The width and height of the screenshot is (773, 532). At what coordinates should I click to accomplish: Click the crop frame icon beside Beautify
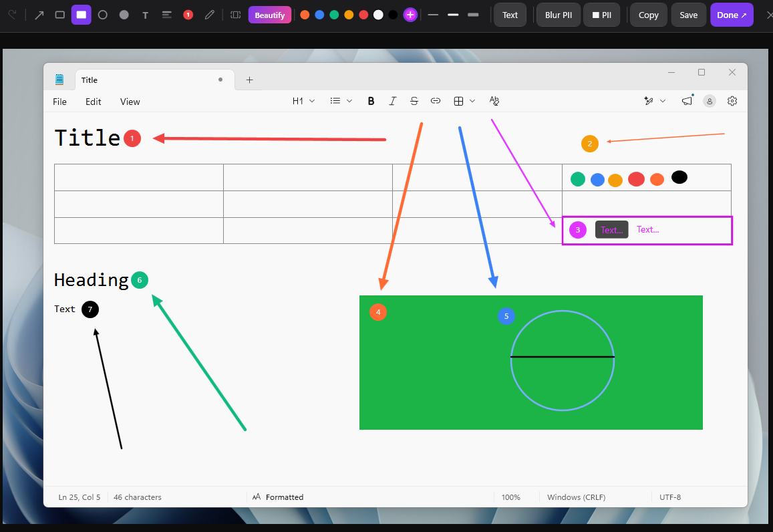(x=236, y=15)
